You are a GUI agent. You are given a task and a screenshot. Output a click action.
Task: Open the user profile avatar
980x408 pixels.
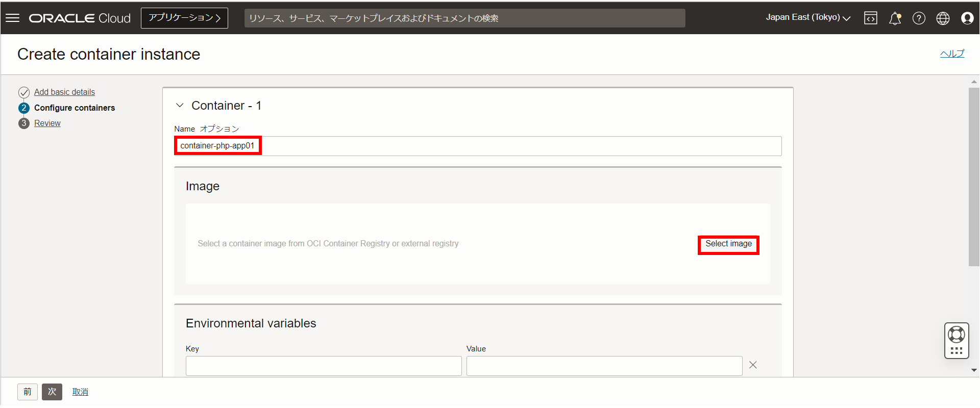tap(967, 18)
